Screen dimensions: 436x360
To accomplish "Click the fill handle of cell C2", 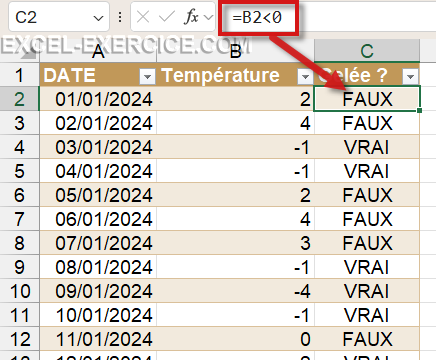I will tap(419, 110).
